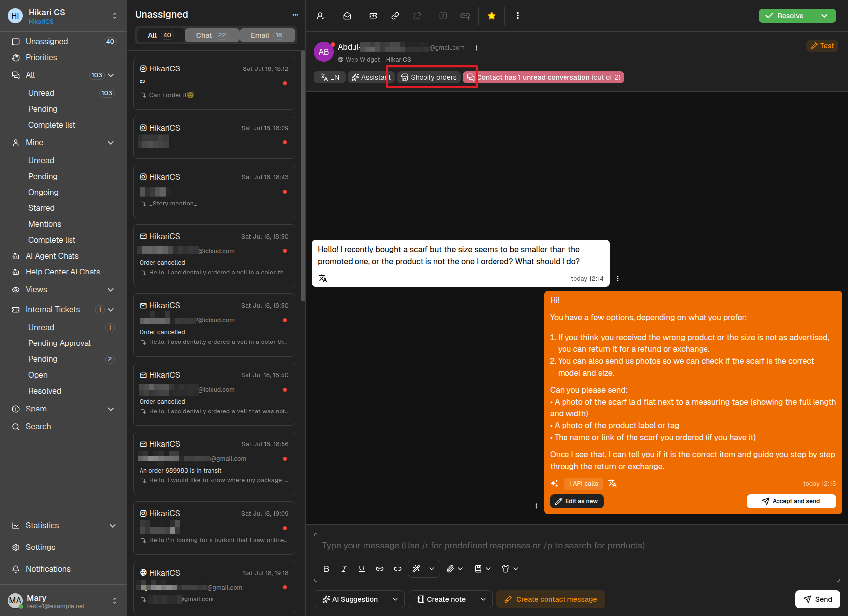
Task: Open the Hikari CS workspace switcher
Action: 115,16
